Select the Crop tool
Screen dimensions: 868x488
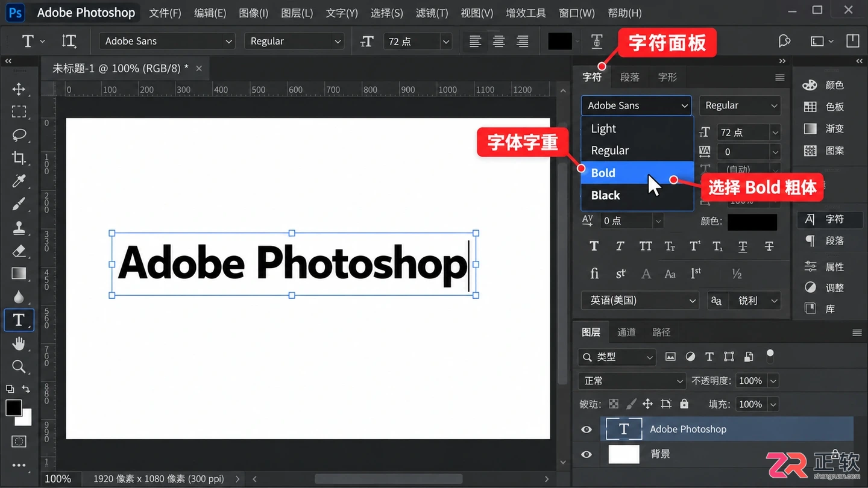(x=19, y=158)
